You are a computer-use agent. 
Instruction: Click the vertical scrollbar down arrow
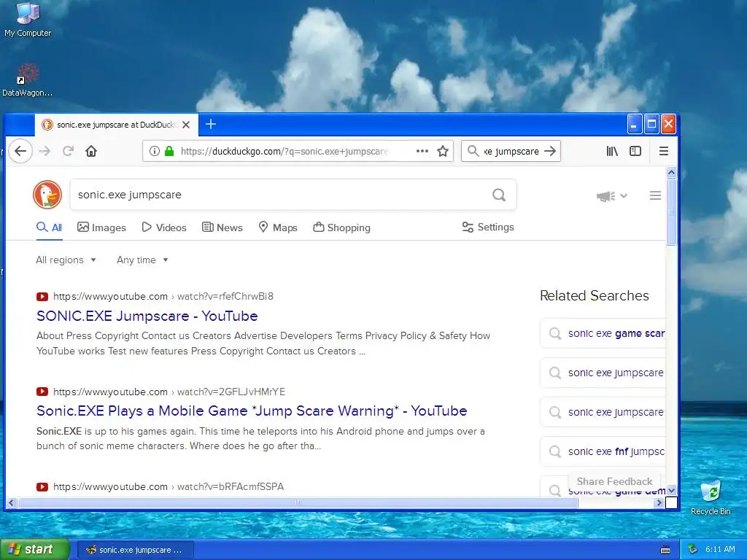pos(672,491)
